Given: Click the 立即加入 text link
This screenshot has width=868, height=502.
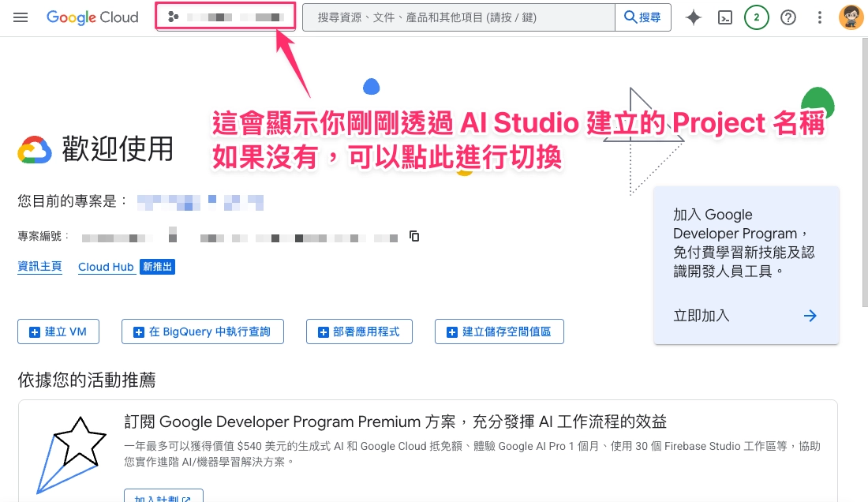Looking at the screenshot, I should pos(702,316).
